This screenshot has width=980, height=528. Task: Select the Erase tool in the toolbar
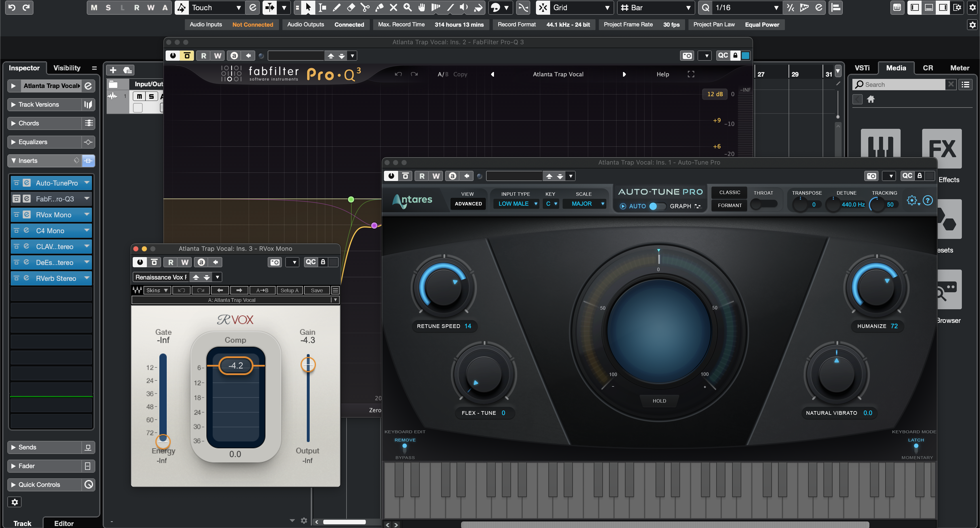(x=351, y=7)
